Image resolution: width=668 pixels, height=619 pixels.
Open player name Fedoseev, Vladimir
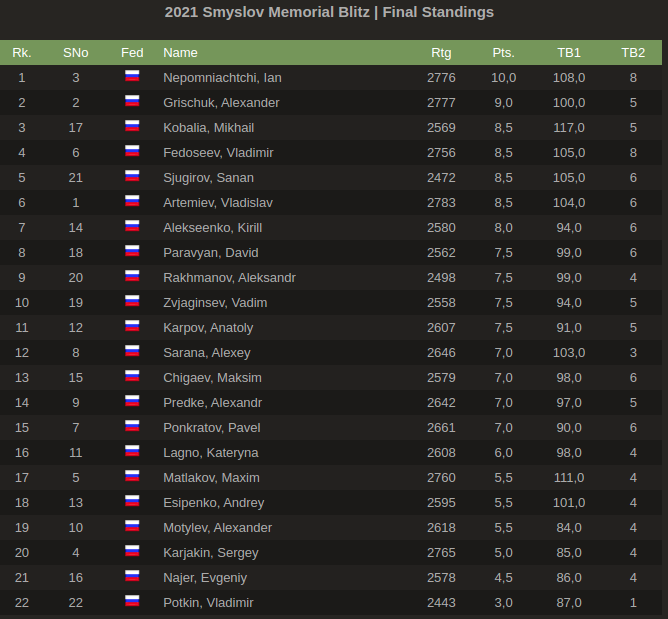(218, 152)
